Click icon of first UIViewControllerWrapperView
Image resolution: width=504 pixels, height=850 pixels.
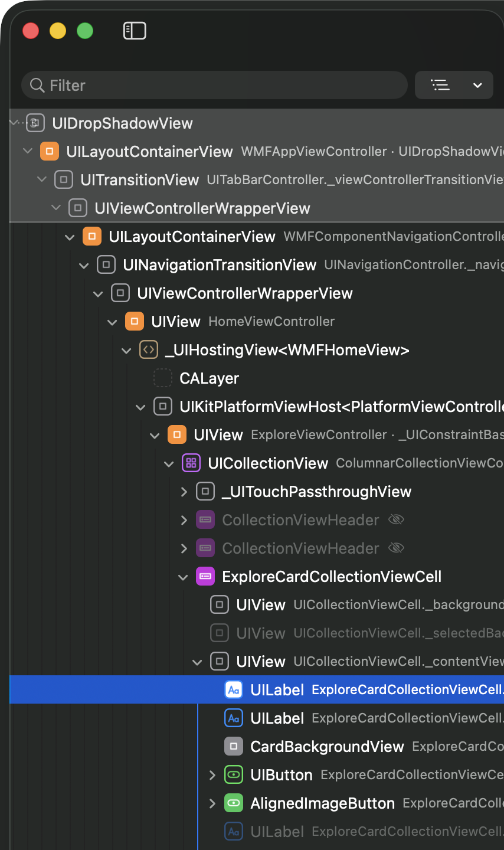click(x=78, y=208)
